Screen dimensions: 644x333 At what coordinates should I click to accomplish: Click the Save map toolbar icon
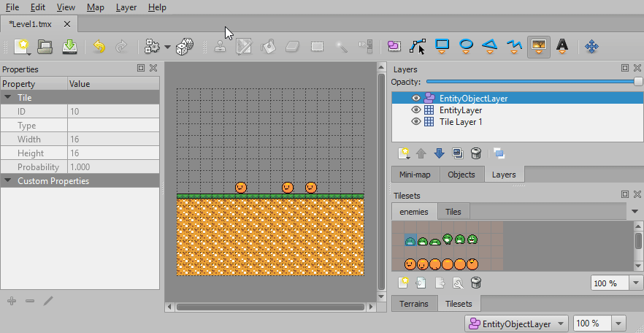(x=69, y=47)
